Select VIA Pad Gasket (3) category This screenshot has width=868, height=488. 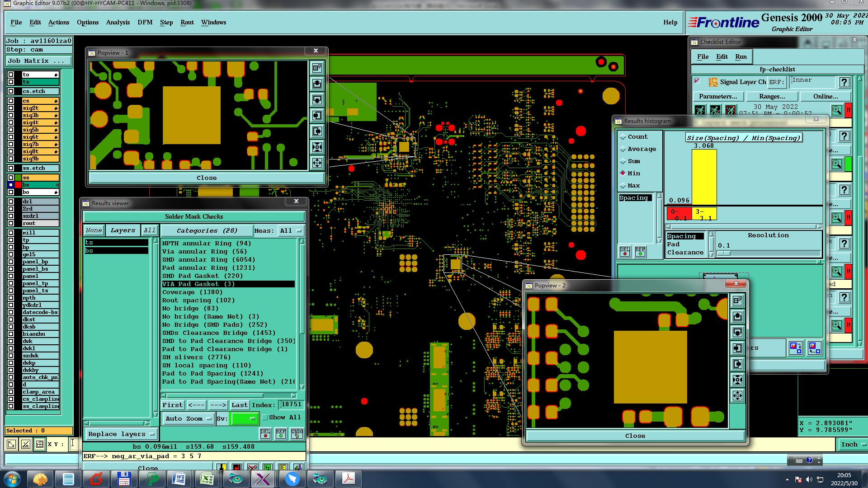coord(228,284)
